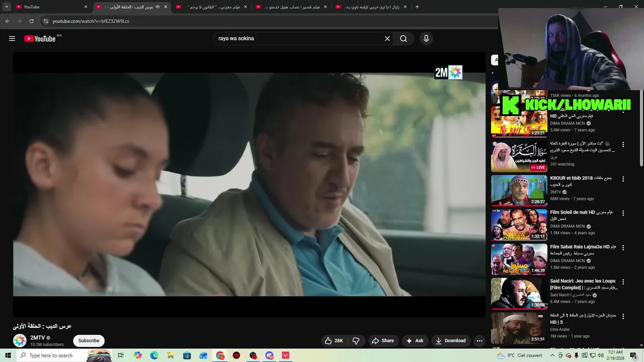Clear the search text with the X

click(387, 39)
